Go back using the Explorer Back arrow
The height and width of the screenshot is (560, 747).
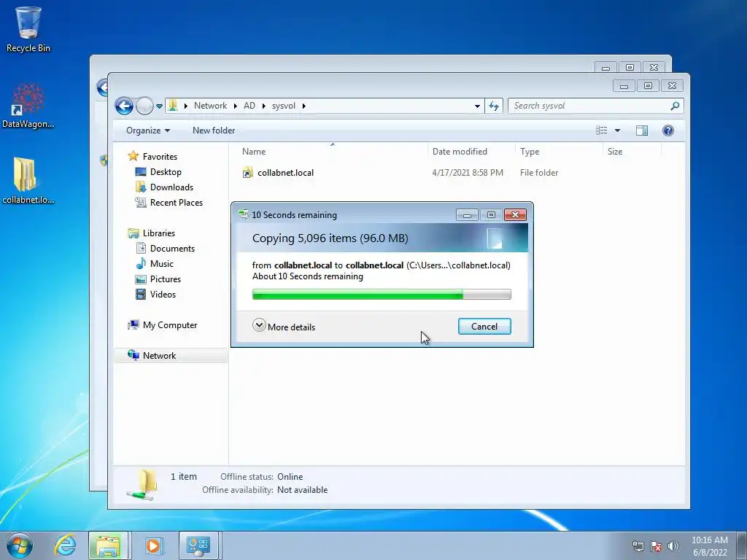click(124, 106)
